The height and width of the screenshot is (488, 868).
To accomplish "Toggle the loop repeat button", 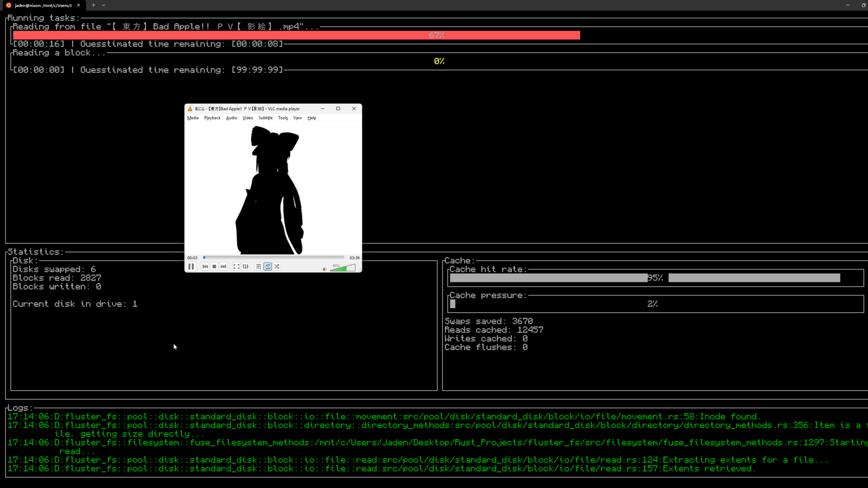I will [x=268, y=267].
